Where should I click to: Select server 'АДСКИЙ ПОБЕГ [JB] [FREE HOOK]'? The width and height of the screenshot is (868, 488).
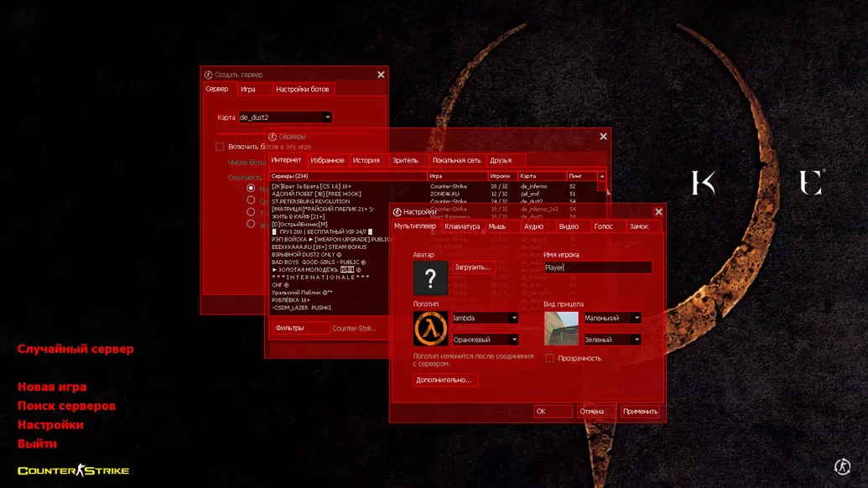coord(434,195)
